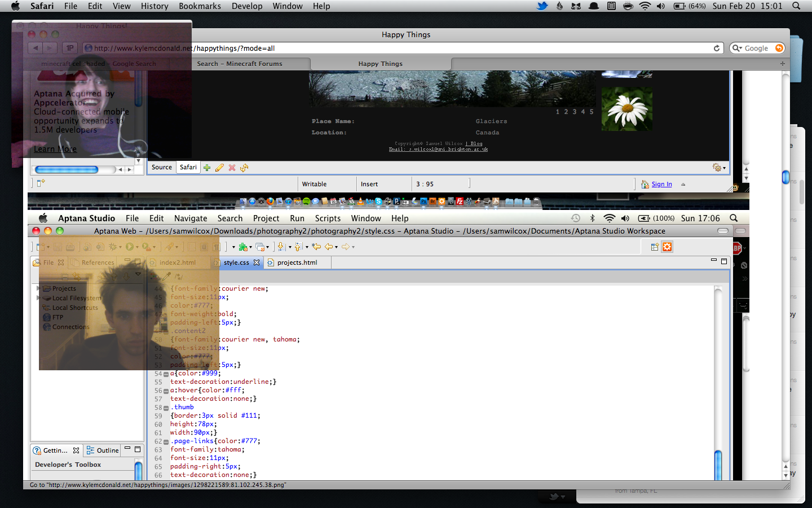Open the Scripts menu in Aptana Studio
Image resolution: width=812 pixels, height=508 pixels.
point(328,218)
